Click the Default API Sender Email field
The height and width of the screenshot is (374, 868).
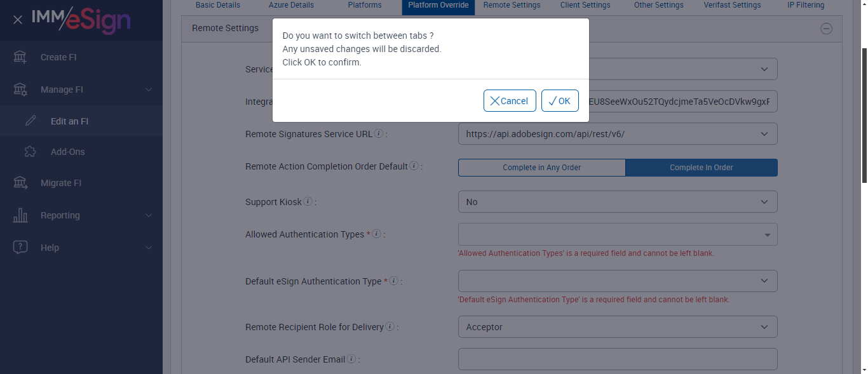point(617,359)
